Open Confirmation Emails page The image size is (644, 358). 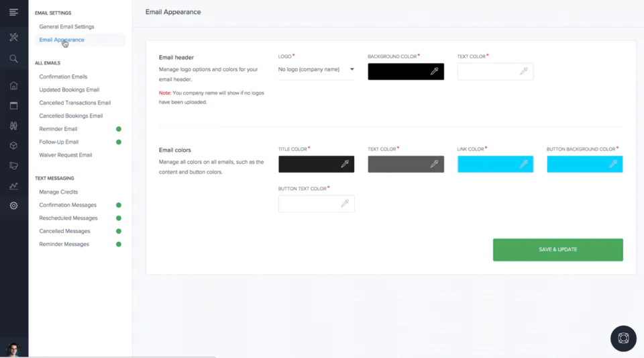(x=63, y=77)
